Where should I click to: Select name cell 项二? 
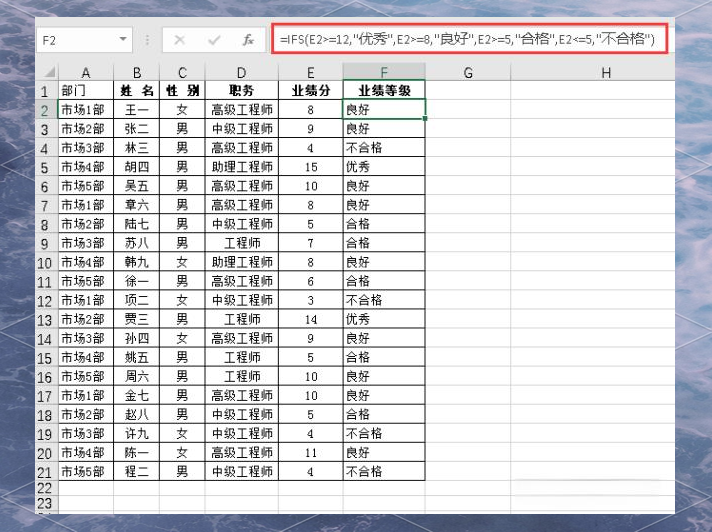click(137, 300)
